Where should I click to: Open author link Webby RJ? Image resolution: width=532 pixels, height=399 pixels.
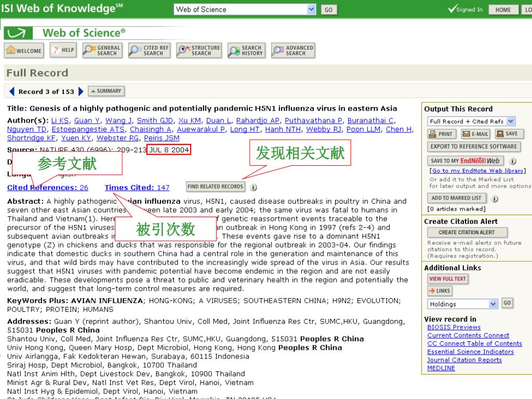point(324,129)
